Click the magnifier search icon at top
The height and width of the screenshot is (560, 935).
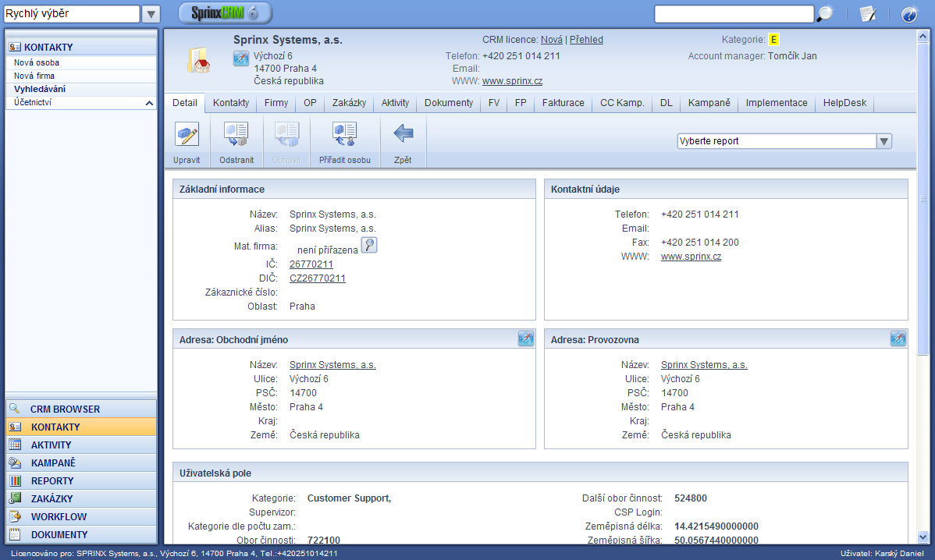pyautogui.click(x=825, y=14)
